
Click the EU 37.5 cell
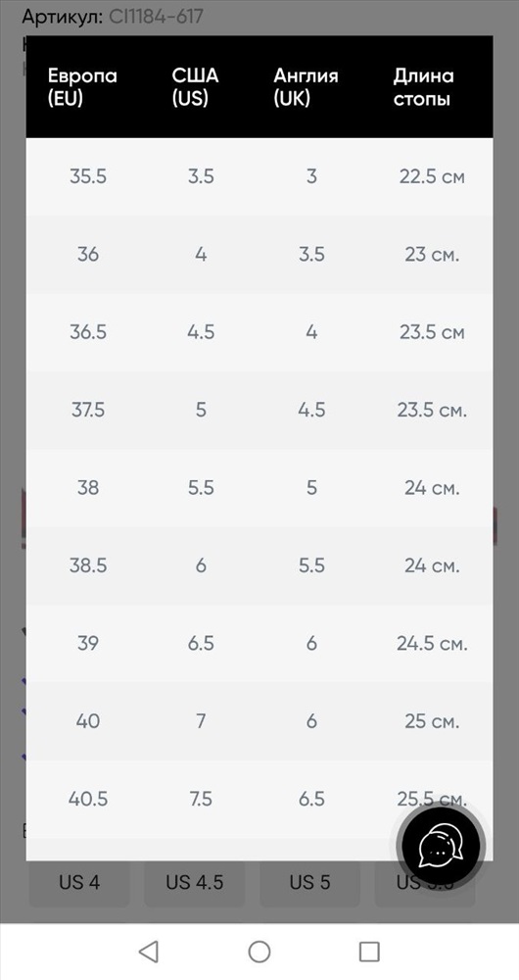tap(88, 410)
